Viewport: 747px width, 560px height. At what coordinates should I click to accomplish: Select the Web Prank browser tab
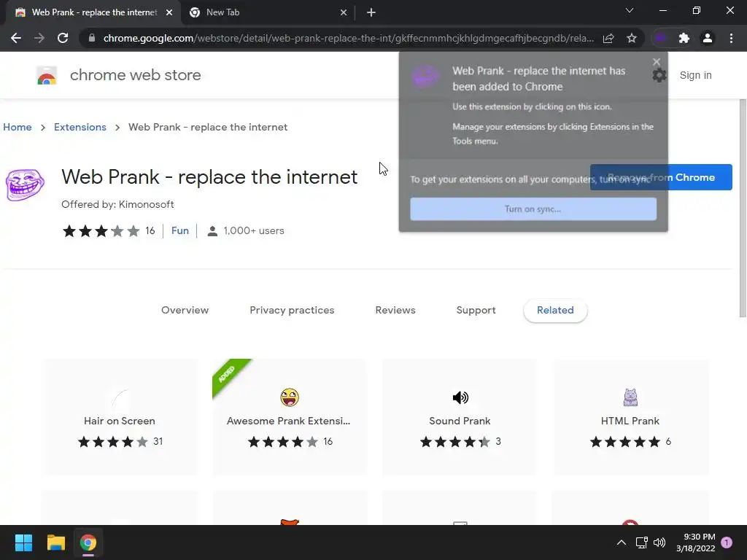click(x=93, y=13)
